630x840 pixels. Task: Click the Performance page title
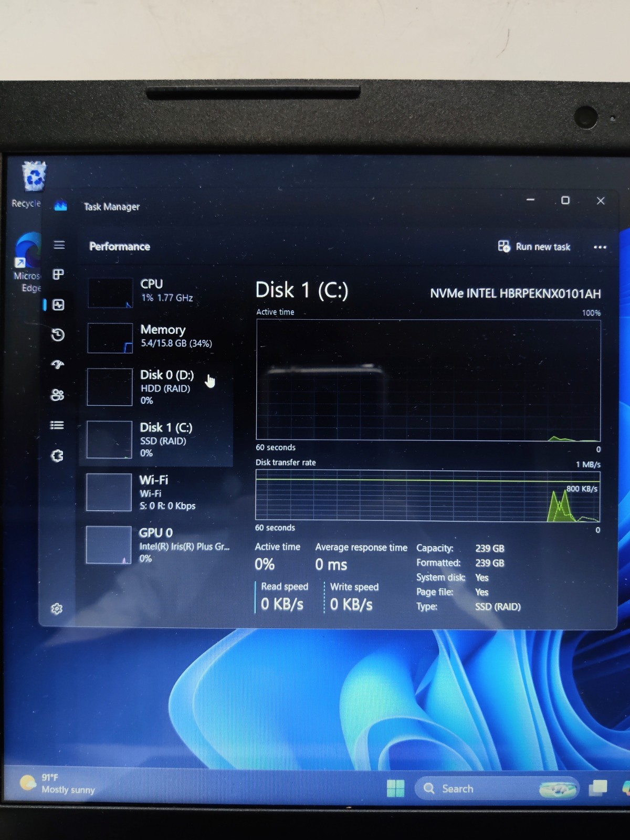coord(120,246)
